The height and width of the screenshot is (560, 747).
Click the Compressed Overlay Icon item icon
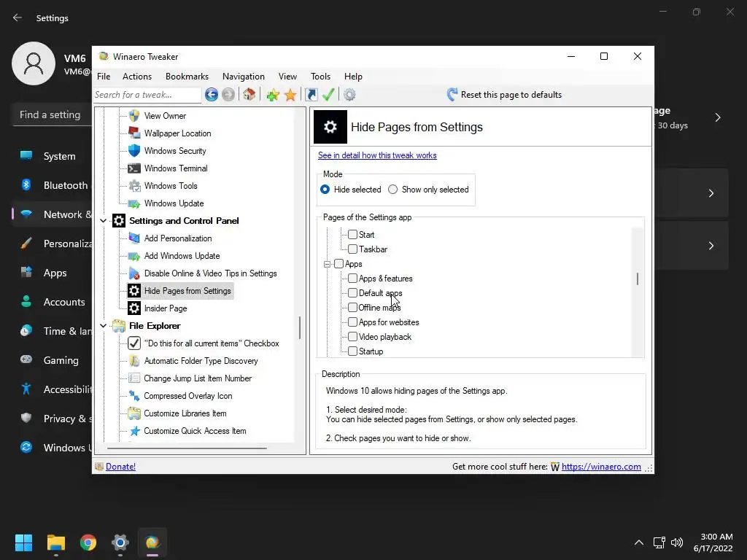pos(134,396)
